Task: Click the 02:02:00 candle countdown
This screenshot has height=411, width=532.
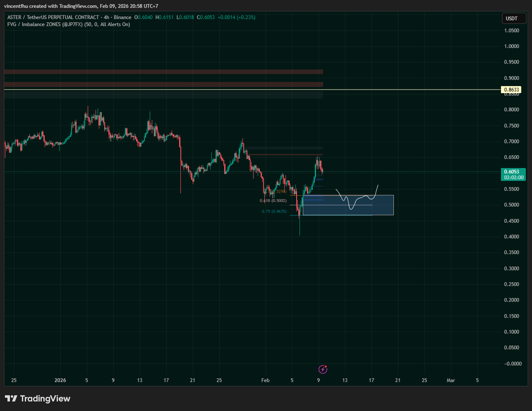Action: pyautogui.click(x=513, y=177)
